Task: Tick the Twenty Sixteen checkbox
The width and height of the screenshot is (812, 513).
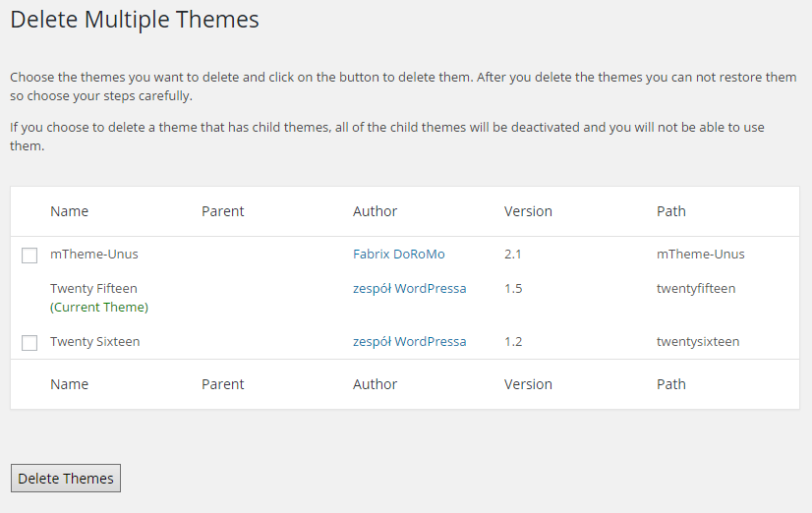Action: click(29, 343)
